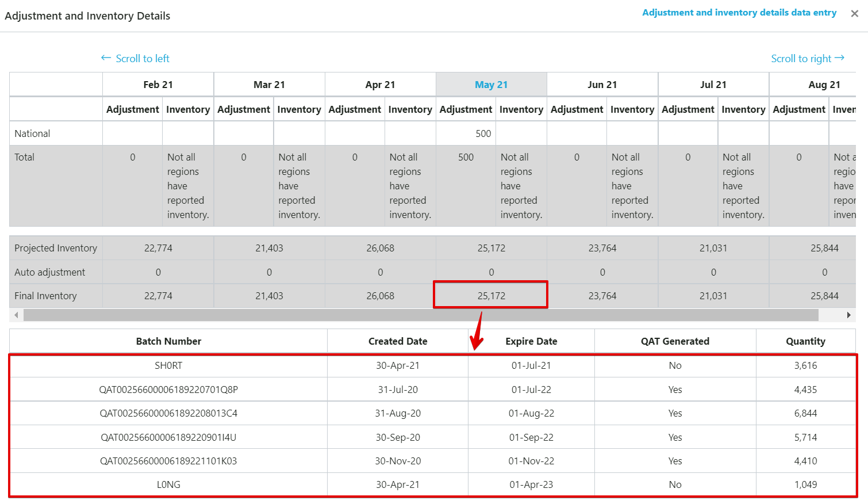
Task: Select the Jul 21 column header
Action: 713,85
